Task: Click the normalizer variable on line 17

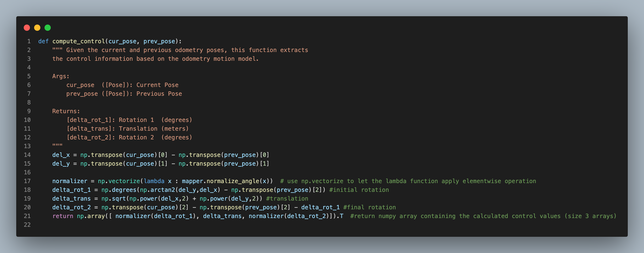Action: click(70, 181)
